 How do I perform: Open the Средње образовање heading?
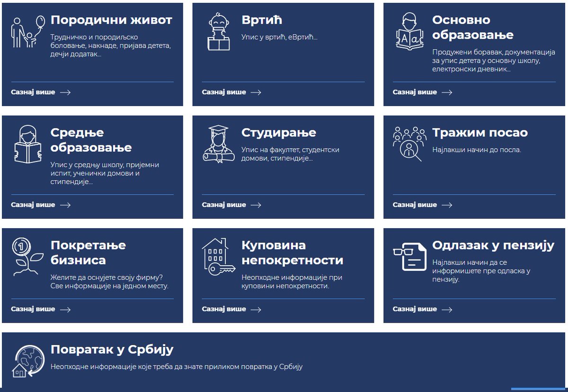pos(91,140)
